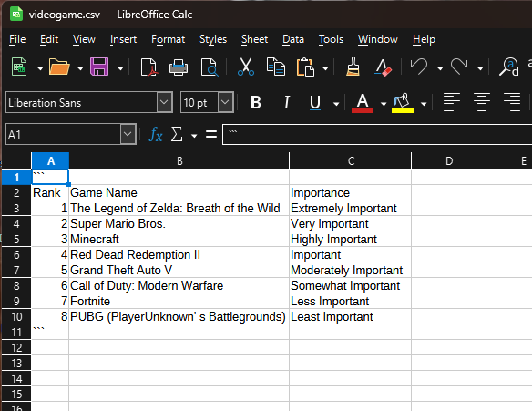Viewport: 532px width, 411px height.
Task: Expand the font name dropdown list
Action: pyautogui.click(x=164, y=102)
